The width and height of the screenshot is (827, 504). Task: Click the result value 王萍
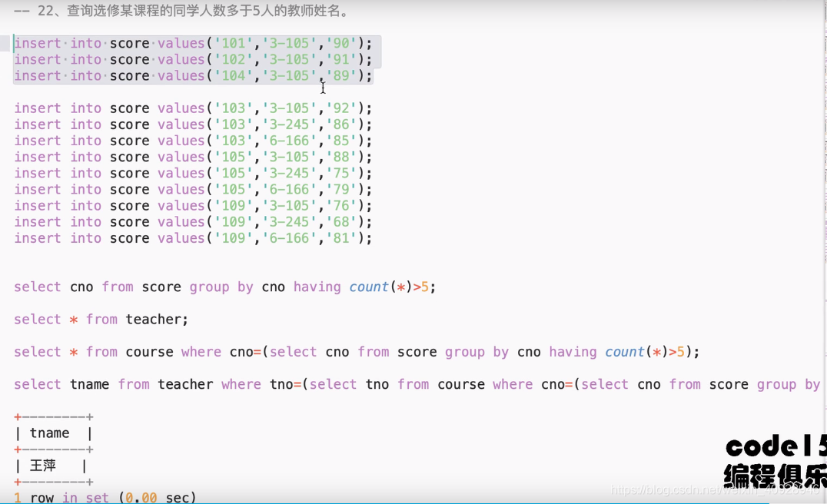[43, 466]
